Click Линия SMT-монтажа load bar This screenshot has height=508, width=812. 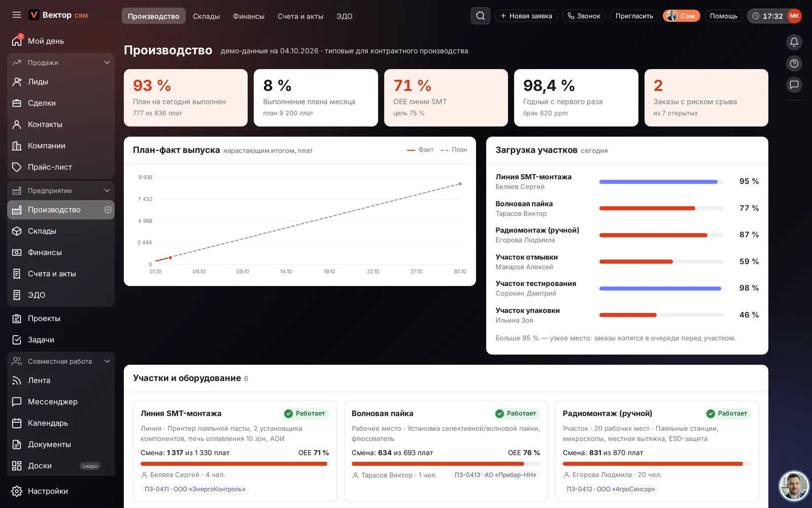[661, 181]
